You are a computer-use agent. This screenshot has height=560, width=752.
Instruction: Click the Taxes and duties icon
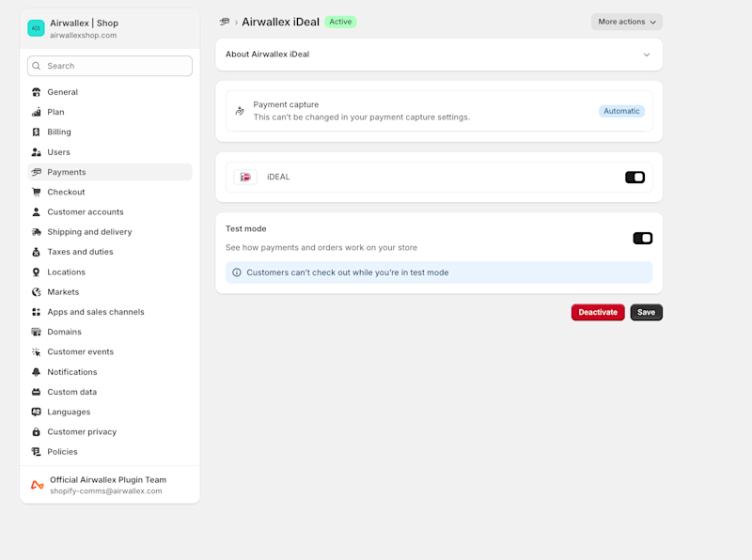pyautogui.click(x=36, y=252)
